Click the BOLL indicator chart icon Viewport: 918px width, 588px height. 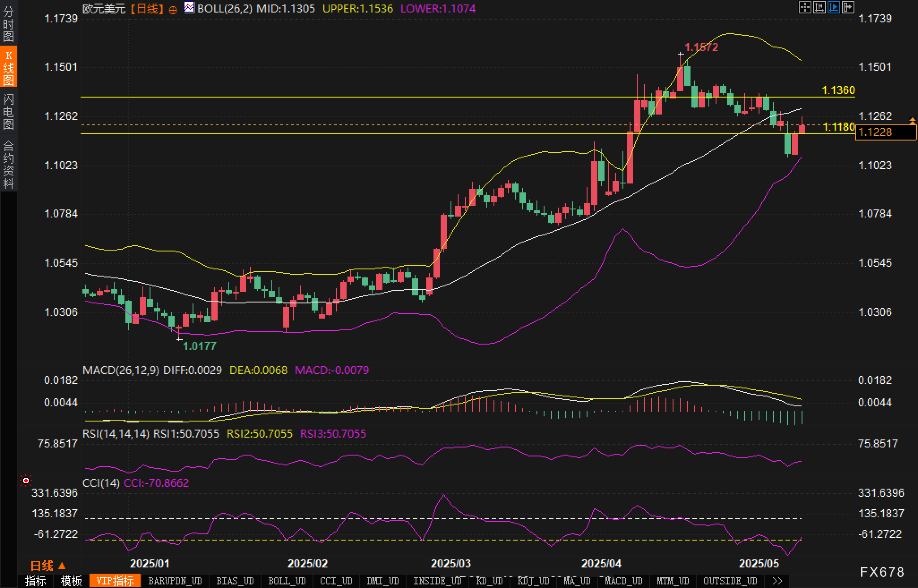click(189, 8)
